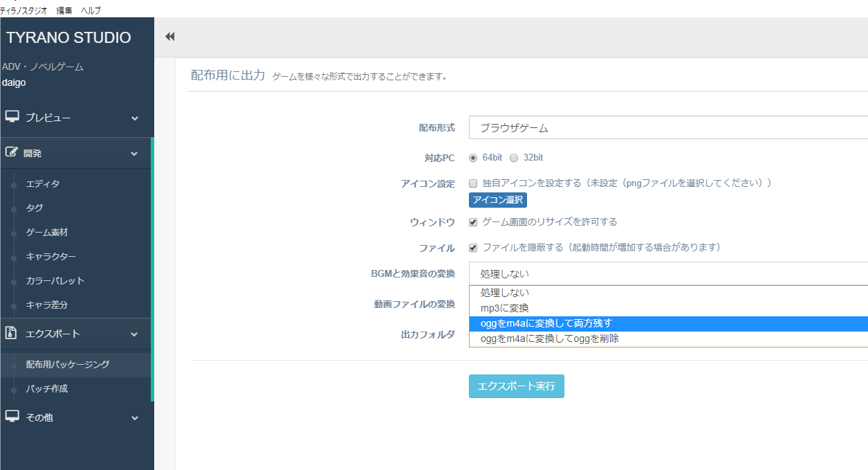Go to キャラ差分 in sidebar

pyautogui.click(x=47, y=305)
